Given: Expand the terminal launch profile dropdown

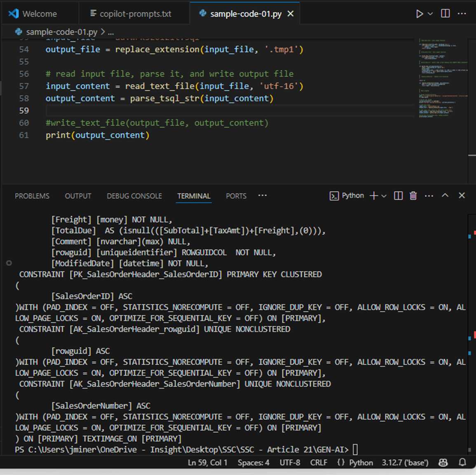Looking at the screenshot, I should 384,196.
